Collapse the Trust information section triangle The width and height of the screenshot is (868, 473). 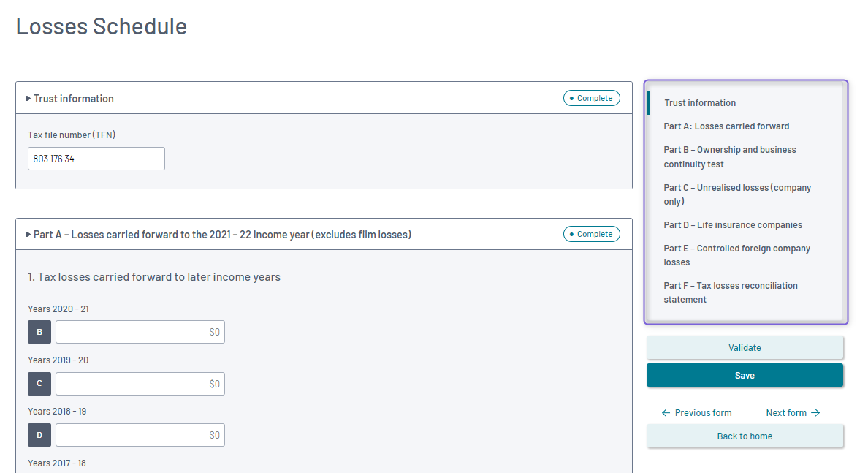pyautogui.click(x=28, y=99)
